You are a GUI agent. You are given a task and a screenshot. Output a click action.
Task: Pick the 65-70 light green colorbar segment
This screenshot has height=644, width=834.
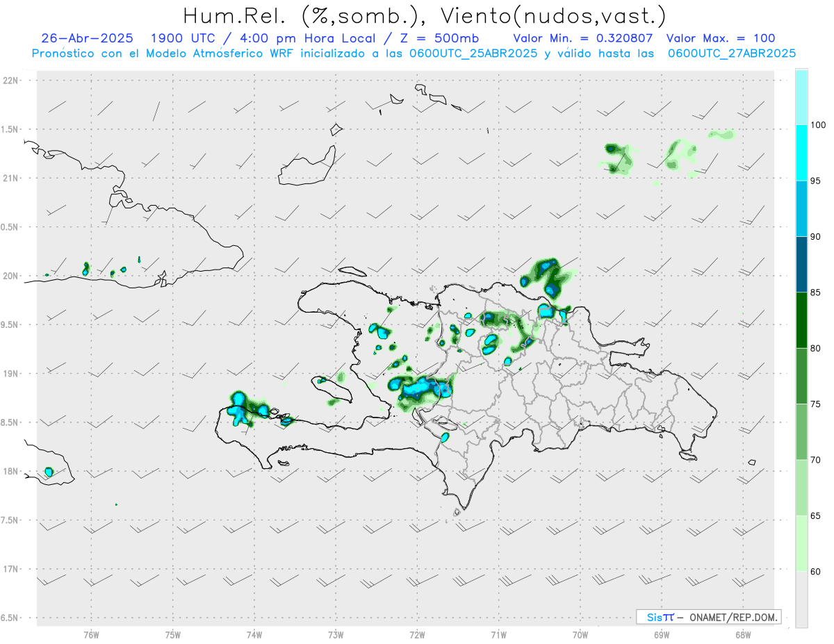point(801,488)
